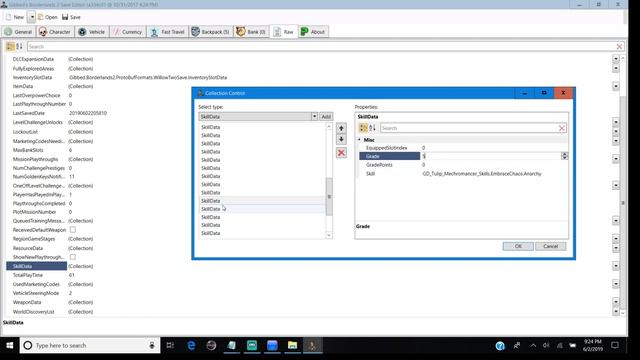This screenshot has width=640, height=360.
Task: Click the Grade value field
Action: [491, 156]
